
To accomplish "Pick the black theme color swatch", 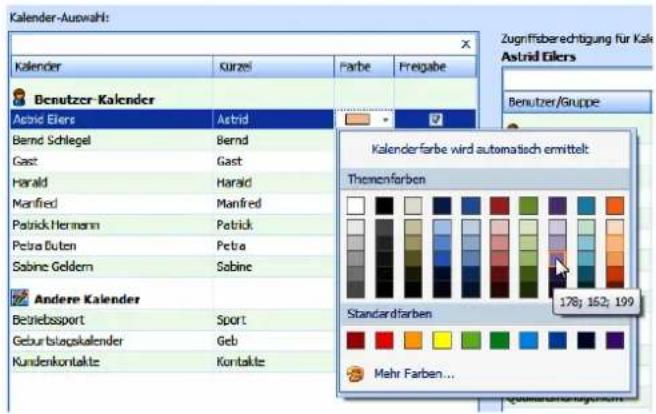I will point(384,206).
